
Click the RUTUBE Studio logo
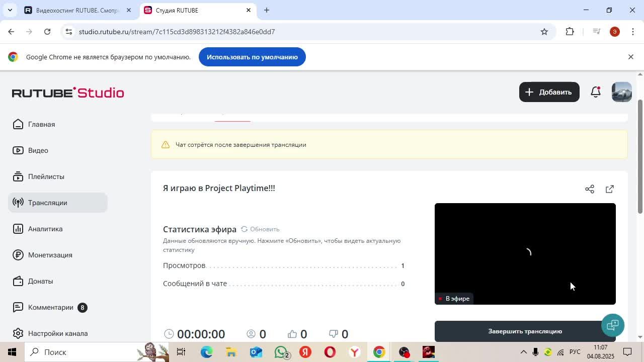tap(68, 93)
